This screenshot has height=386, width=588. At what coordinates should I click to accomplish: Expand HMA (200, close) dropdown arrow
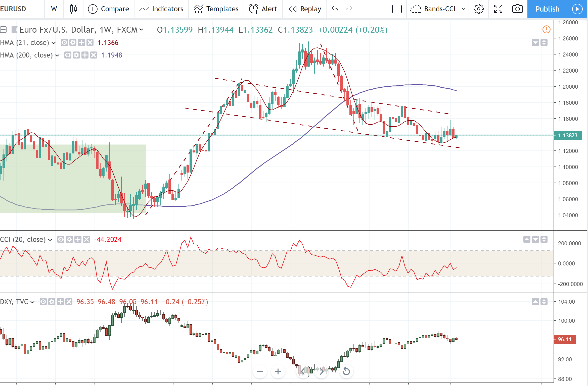pyautogui.click(x=57, y=56)
